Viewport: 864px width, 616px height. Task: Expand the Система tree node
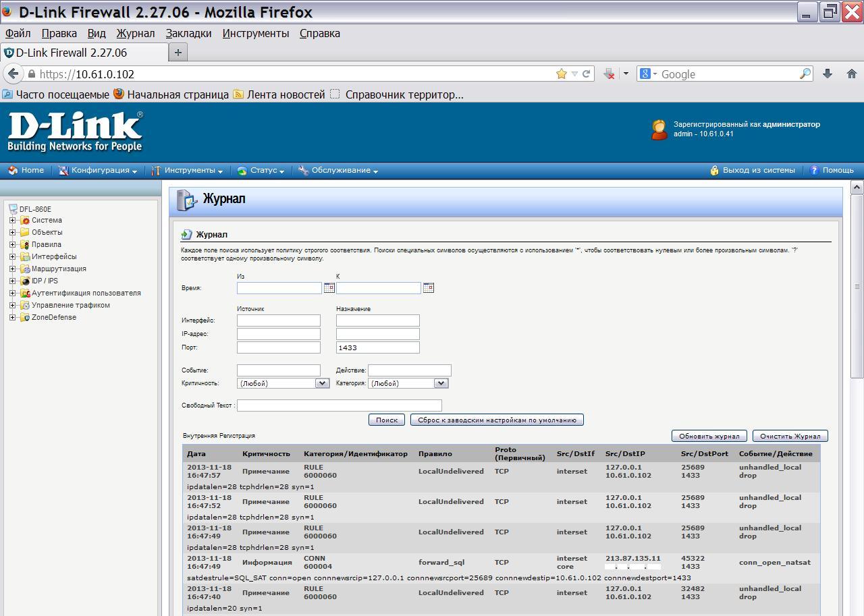[x=12, y=221]
